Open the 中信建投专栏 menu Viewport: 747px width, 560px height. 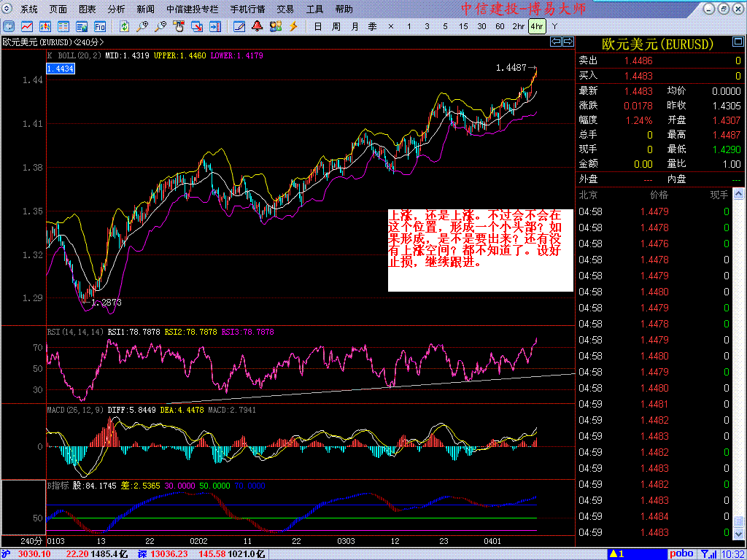pyautogui.click(x=193, y=9)
